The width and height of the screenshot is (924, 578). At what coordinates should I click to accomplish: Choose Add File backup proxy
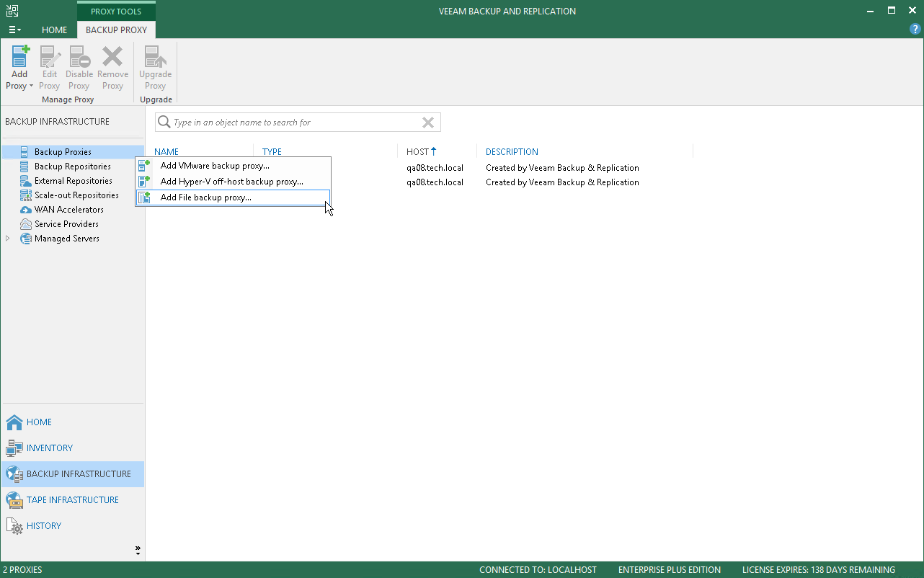pos(234,197)
